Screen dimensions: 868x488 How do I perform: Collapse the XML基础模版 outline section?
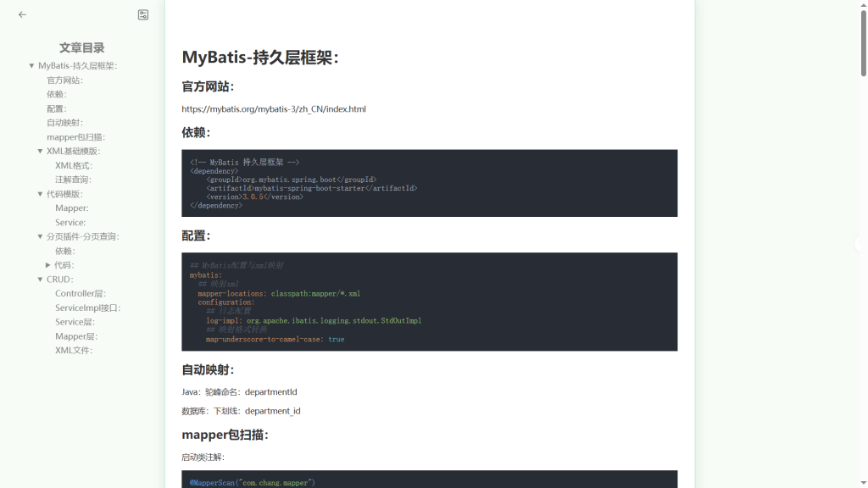point(40,152)
